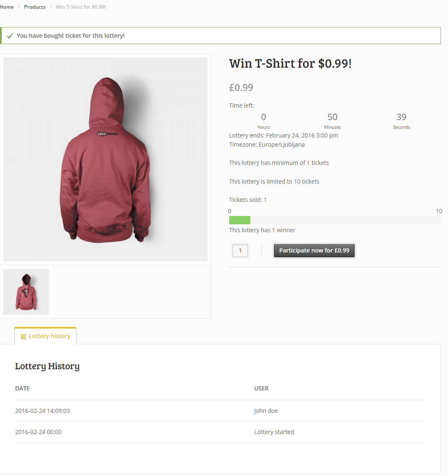
Task: Click the product title heading
Action: point(290,64)
